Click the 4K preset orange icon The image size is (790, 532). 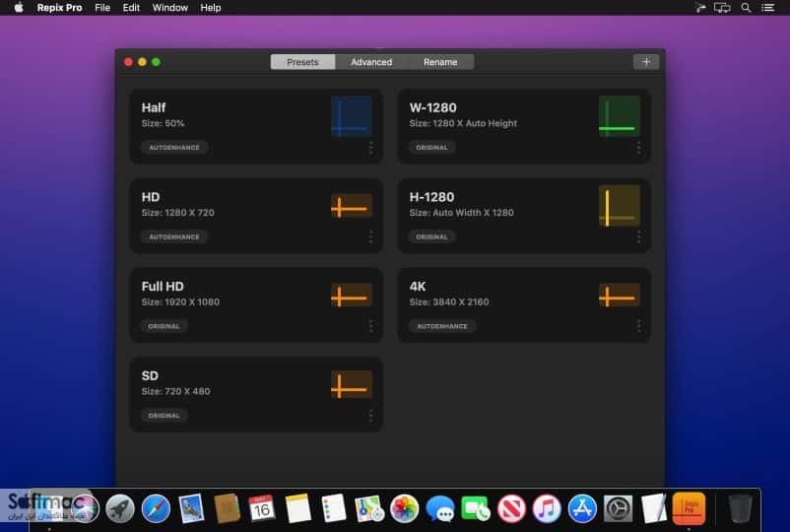coord(620,296)
